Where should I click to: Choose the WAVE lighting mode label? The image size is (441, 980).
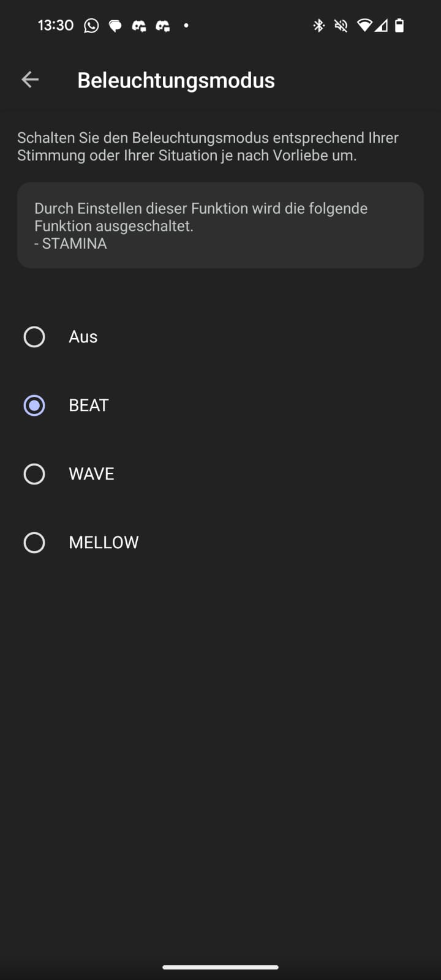tap(91, 474)
